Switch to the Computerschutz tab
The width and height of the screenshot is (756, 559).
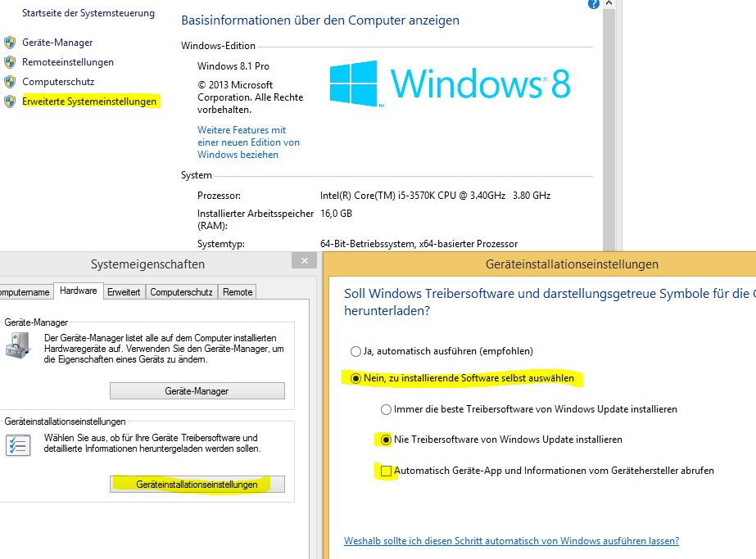point(181,292)
